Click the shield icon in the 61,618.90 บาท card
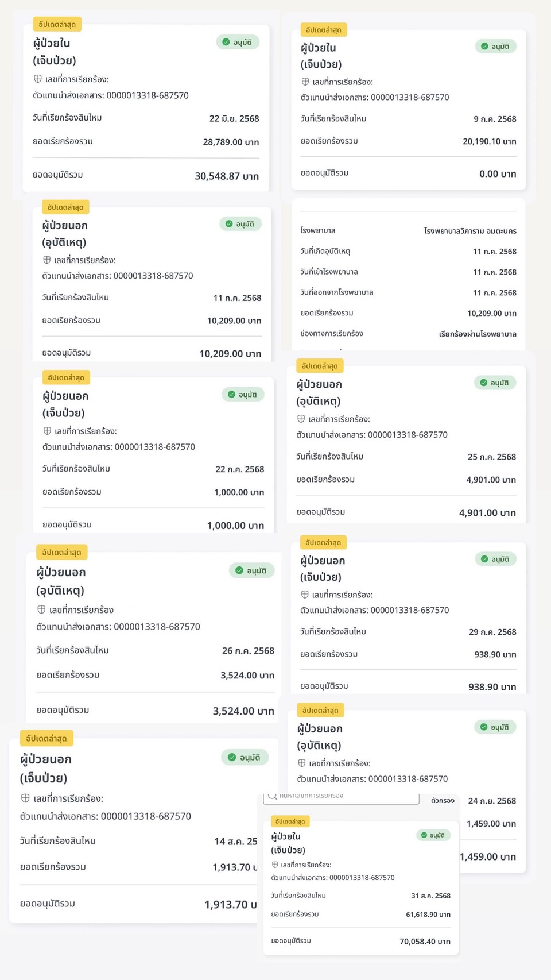 (x=275, y=865)
